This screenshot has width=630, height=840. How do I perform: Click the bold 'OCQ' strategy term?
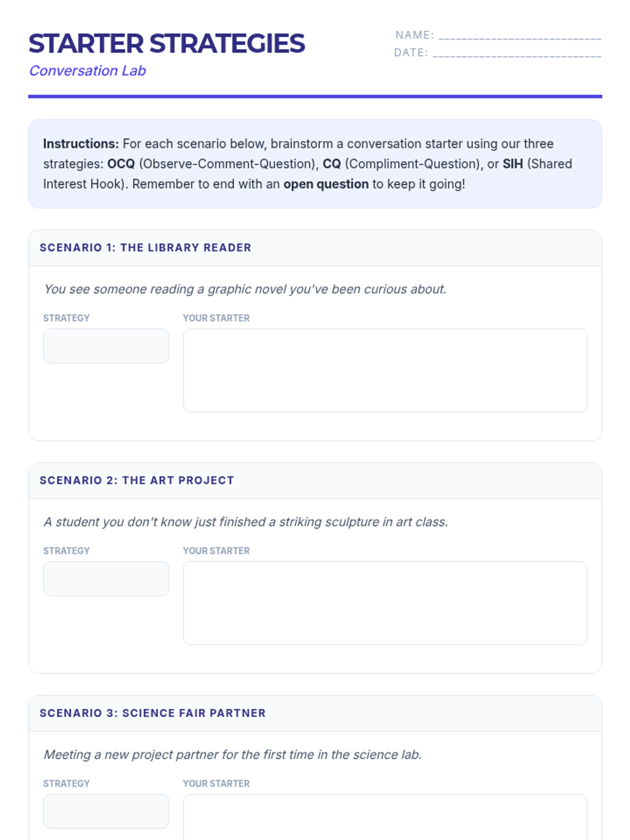[121, 164]
